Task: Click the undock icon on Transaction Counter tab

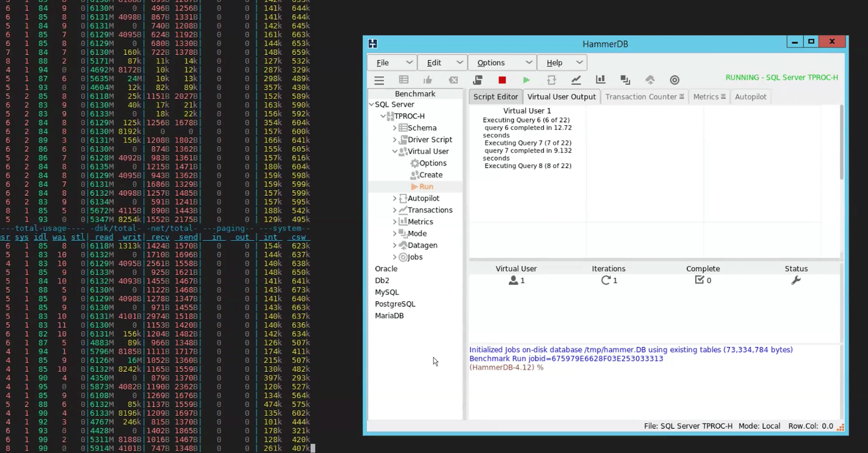Action: [x=682, y=97]
